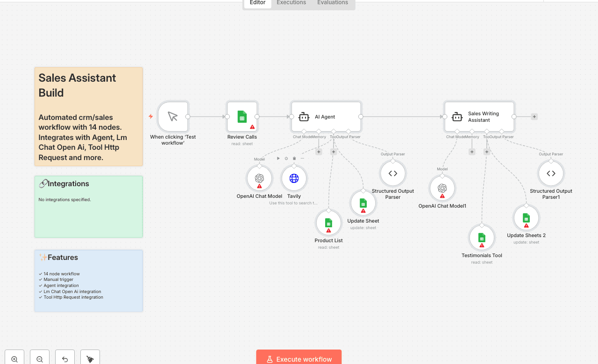Select the Review Calls sheet node
Image resolution: width=598 pixels, height=364 pixels.
(242, 117)
